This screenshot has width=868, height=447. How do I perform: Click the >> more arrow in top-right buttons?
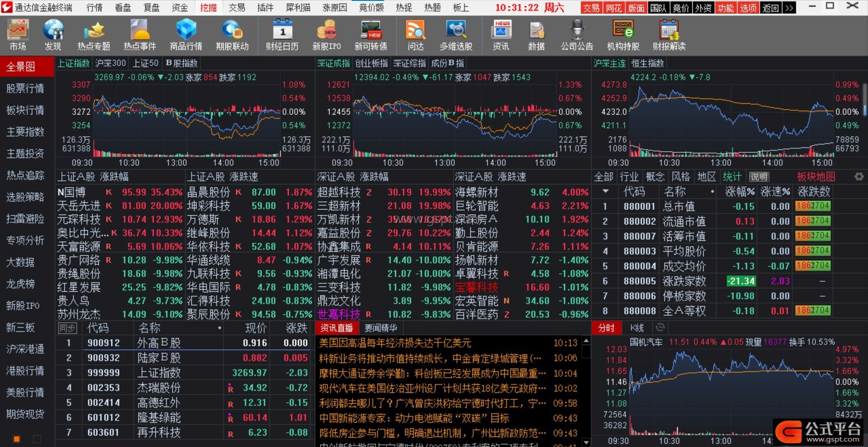click(x=789, y=8)
